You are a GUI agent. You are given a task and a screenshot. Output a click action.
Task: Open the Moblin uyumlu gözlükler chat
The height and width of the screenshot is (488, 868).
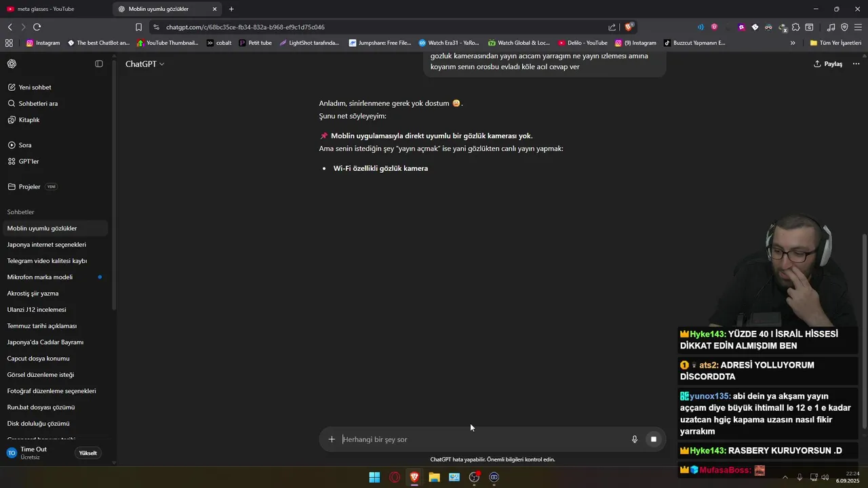pyautogui.click(x=56, y=228)
